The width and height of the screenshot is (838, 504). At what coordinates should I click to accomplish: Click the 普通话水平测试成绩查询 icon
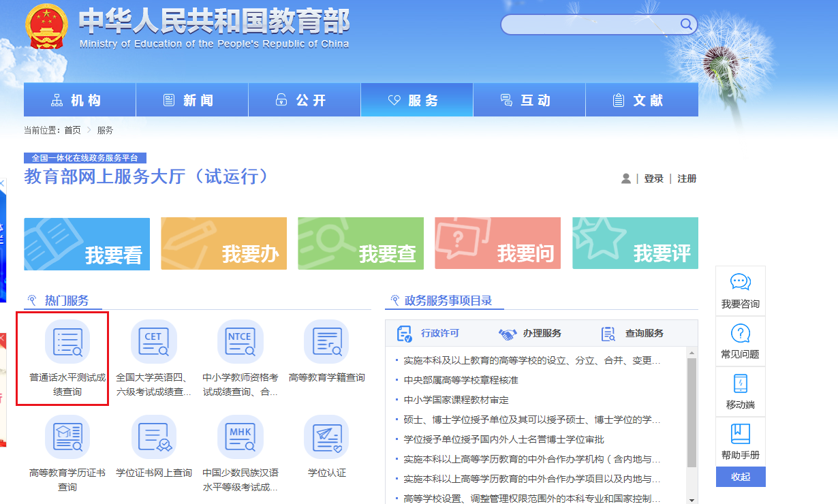pos(67,342)
